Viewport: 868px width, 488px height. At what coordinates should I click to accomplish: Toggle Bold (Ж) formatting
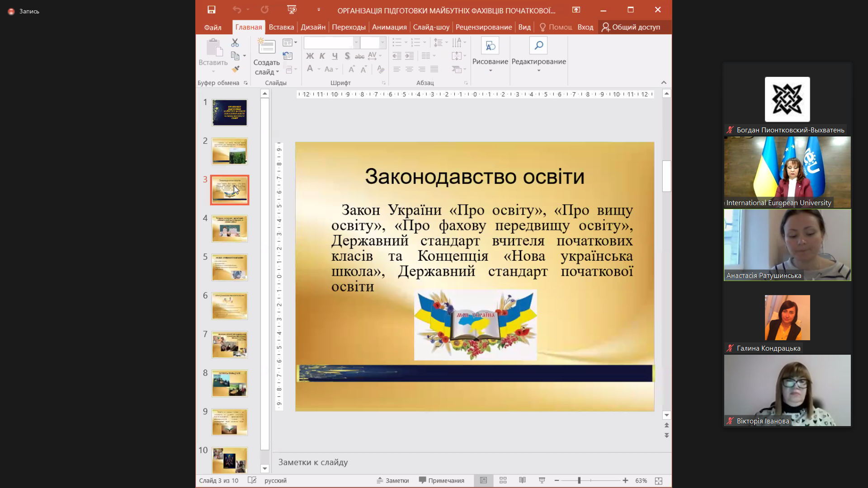(x=310, y=56)
